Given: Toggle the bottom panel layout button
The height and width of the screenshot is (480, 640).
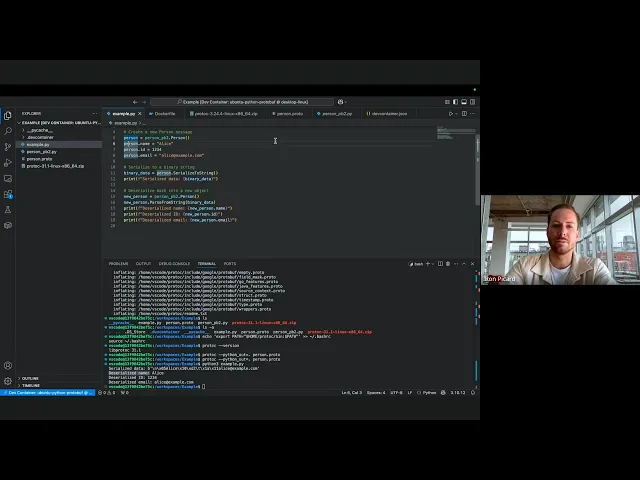Looking at the screenshot, I should click(x=464, y=102).
